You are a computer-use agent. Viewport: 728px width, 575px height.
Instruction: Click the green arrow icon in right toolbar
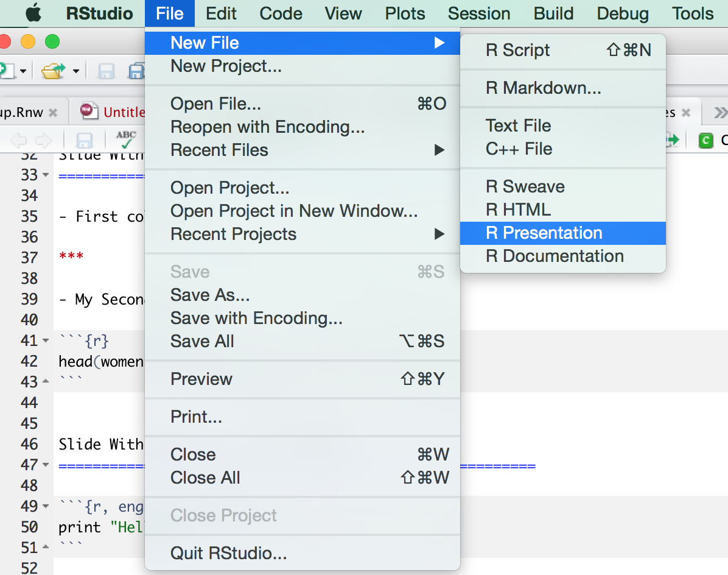point(673,139)
